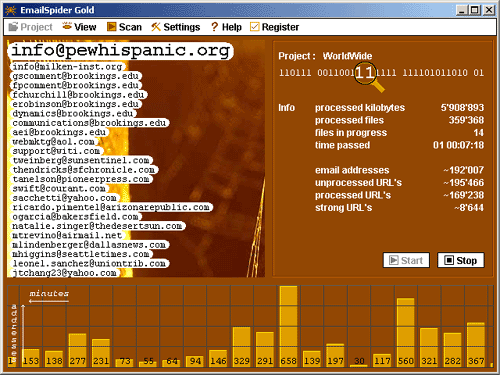Click the chart bar labeled 367
Screen dimensions: 500x375
[x=476, y=344]
